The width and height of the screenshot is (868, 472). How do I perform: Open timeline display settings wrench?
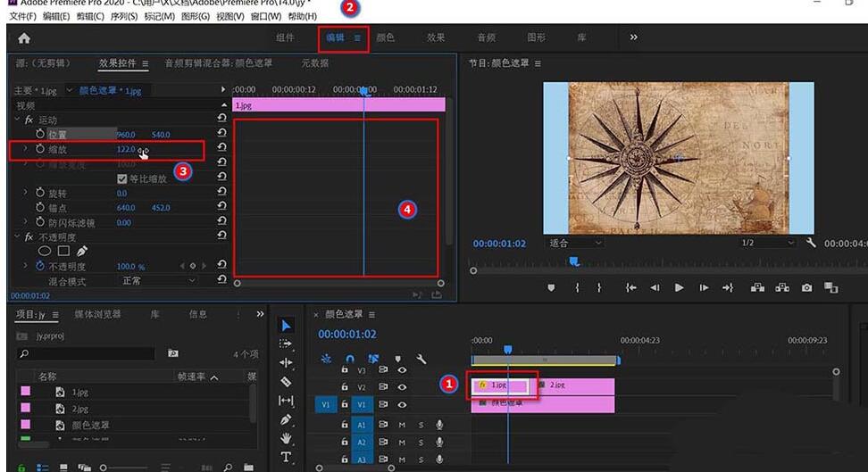click(x=421, y=359)
